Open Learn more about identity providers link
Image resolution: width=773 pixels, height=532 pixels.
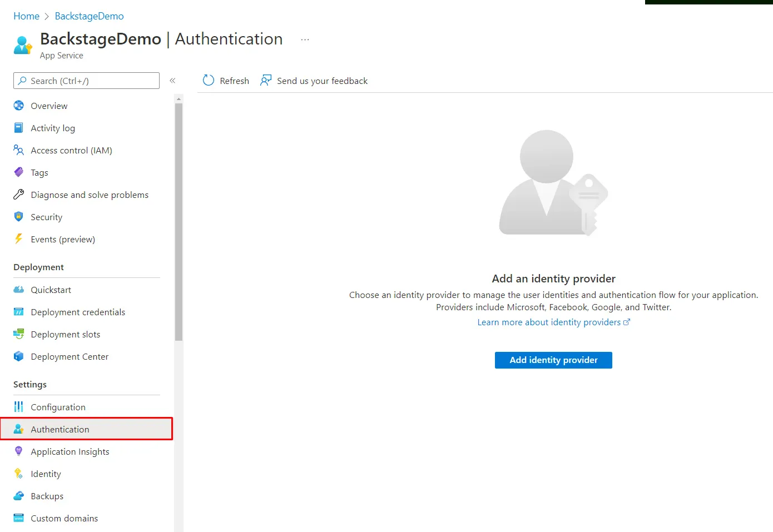point(549,322)
